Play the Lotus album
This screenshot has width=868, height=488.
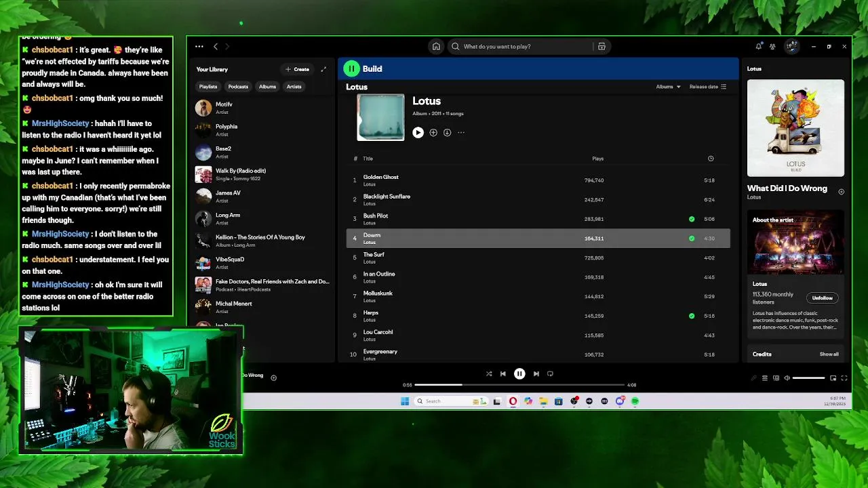click(418, 133)
